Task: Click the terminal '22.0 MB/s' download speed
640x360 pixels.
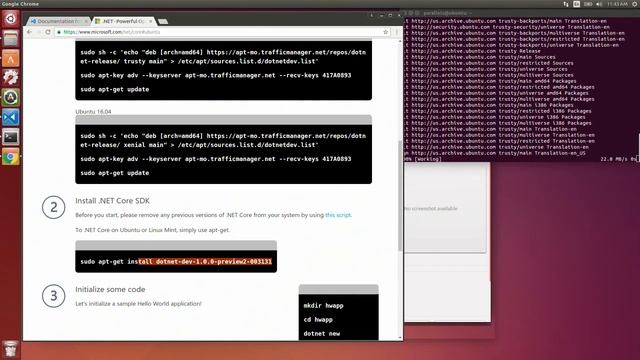Action: click(x=615, y=159)
